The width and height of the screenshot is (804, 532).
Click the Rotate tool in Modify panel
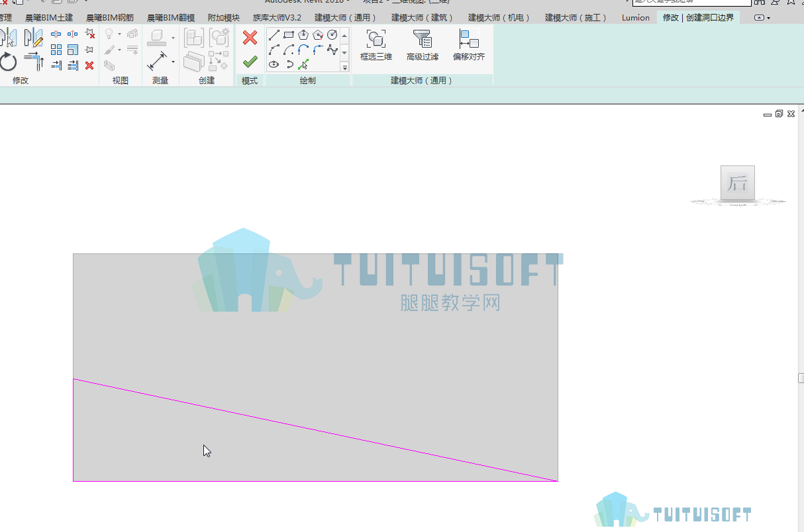click(8, 62)
